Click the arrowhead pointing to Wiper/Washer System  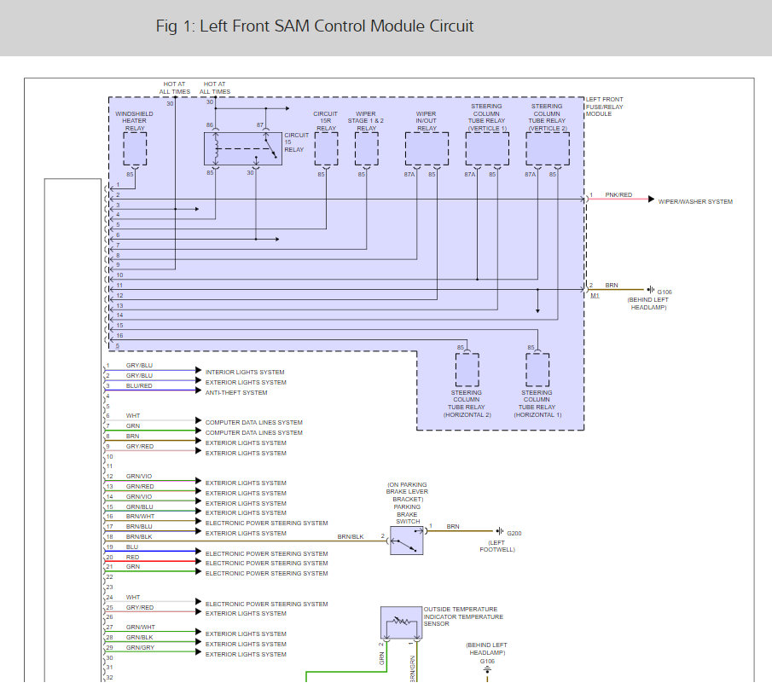[652, 200]
